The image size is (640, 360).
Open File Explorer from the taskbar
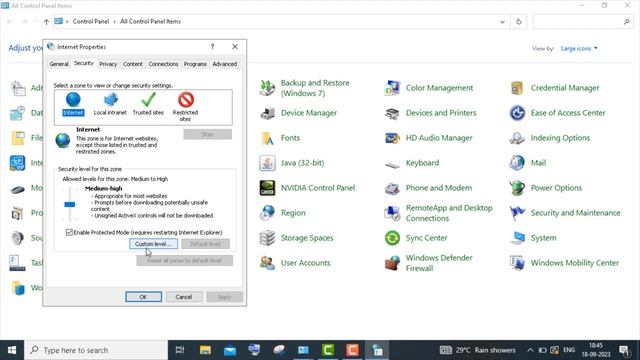[x=205, y=350]
